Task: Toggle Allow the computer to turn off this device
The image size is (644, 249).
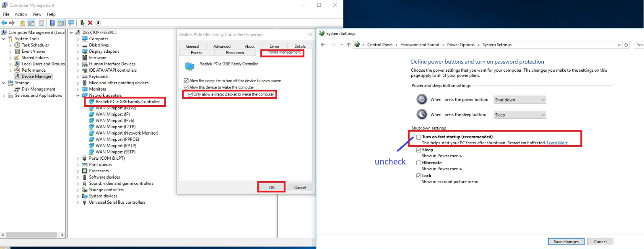Action: [x=186, y=80]
